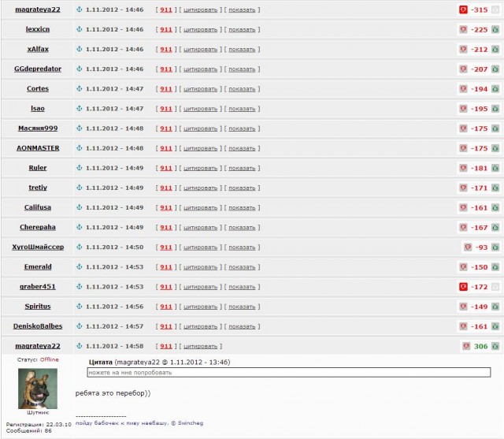The width and height of the screenshot is (504, 439).
Task: Upvote the Isao post
Action: point(495,109)
